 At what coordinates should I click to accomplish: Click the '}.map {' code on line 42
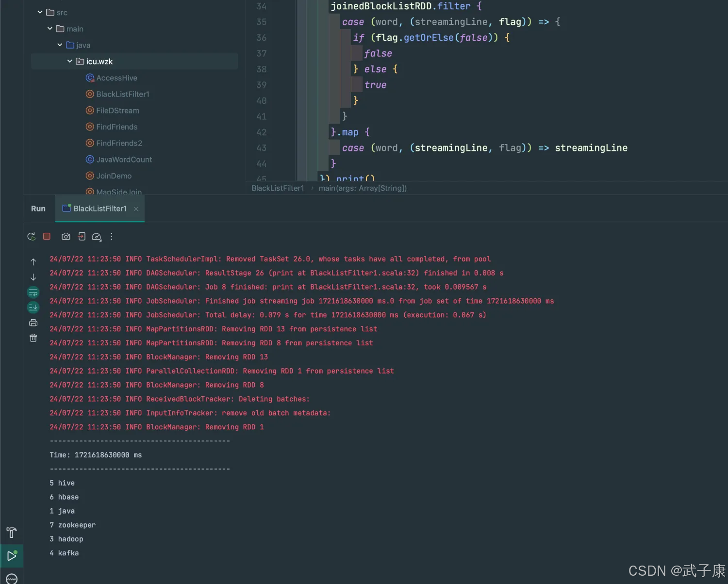[350, 132]
